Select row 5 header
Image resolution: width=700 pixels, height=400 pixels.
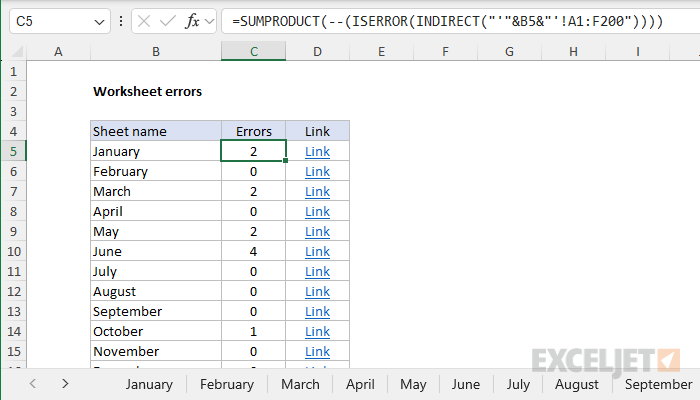(x=13, y=151)
